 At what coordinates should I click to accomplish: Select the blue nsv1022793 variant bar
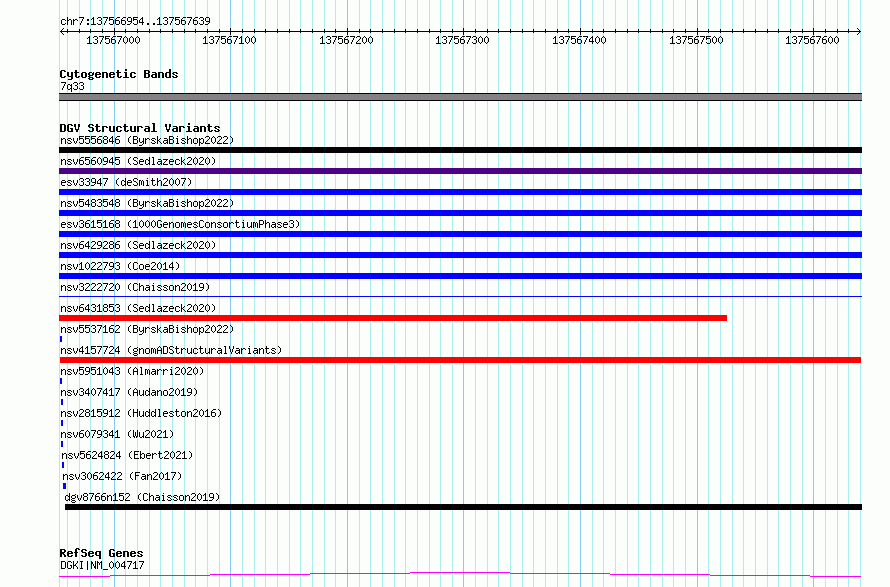click(x=460, y=276)
